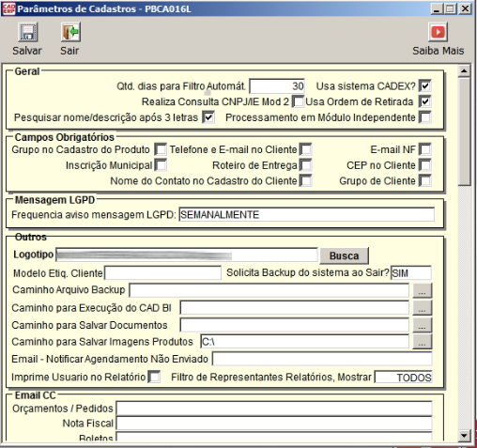Enable Realiza Consulta CNPJ/IE Mod 2
This screenshot has height=448, width=477.
[x=298, y=101]
